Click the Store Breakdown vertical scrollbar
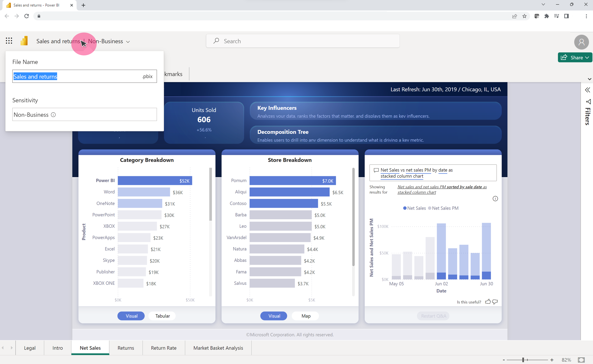The height and width of the screenshot is (364, 593). click(x=353, y=217)
